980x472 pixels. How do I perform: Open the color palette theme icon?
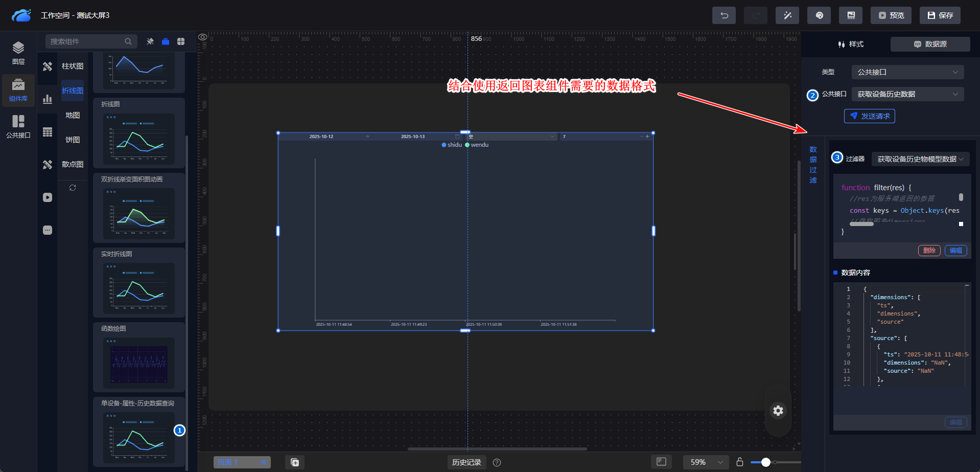coord(819,15)
